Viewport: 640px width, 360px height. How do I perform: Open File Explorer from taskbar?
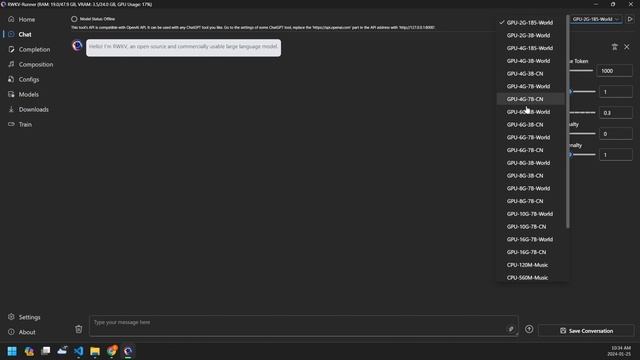tap(95, 351)
